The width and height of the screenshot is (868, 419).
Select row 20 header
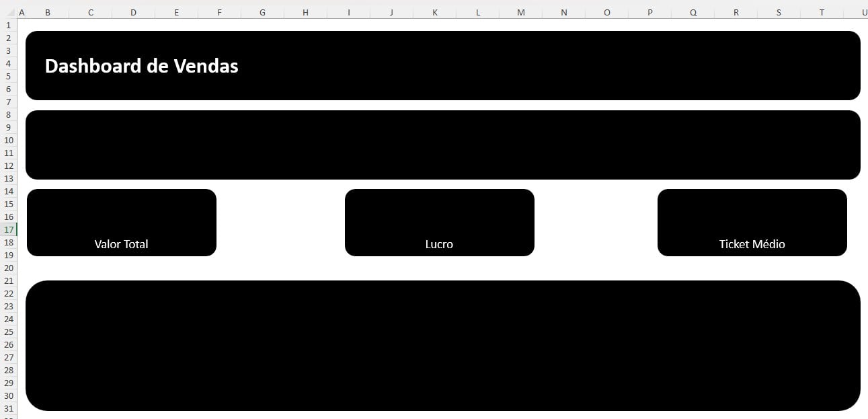coord(8,268)
